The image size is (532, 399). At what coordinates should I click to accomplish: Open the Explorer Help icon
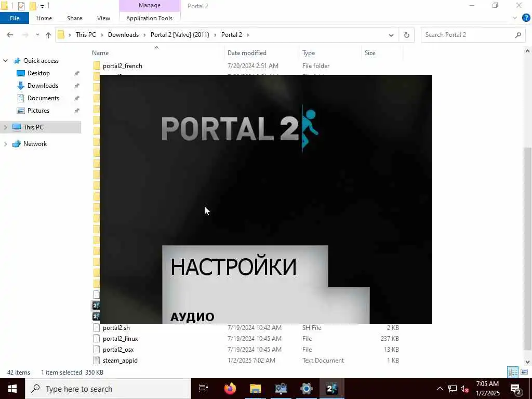click(x=526, y=18)
